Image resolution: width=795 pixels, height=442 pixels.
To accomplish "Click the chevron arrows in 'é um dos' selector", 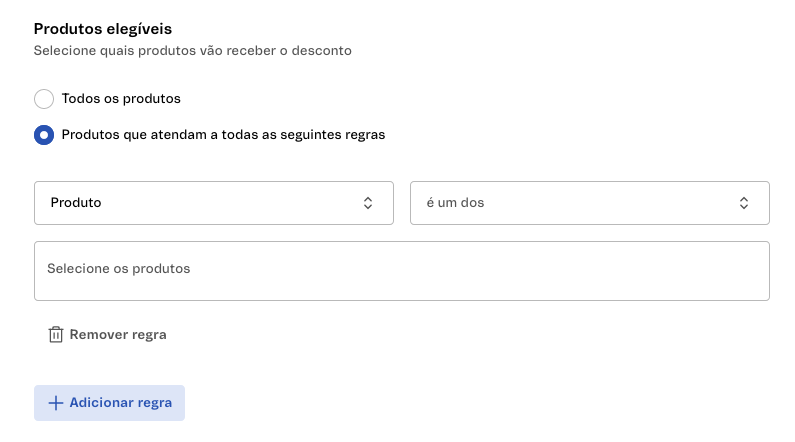I will [744, 203].
